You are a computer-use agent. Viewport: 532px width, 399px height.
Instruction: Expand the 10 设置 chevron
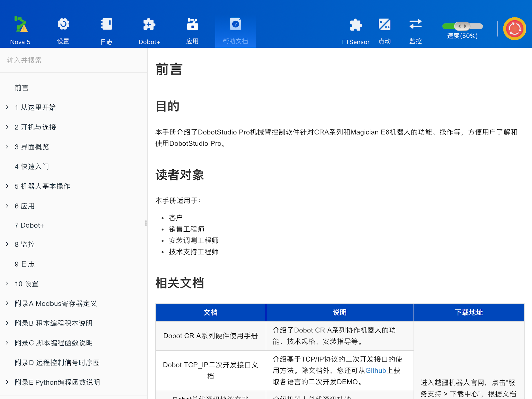7,284
